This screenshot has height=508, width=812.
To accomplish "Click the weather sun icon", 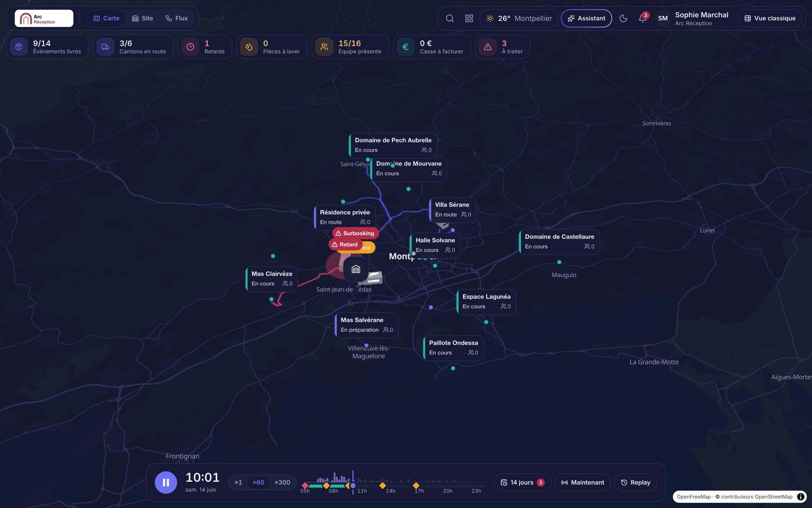I will point(490,18).
